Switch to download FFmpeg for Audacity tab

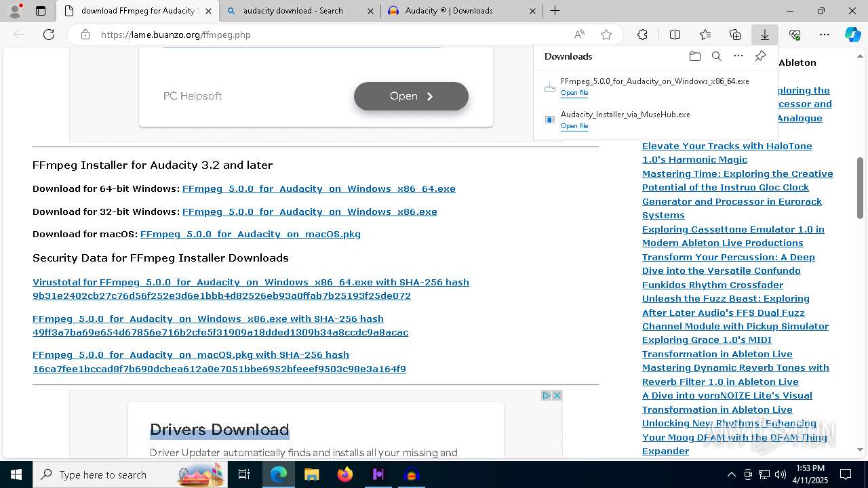[x=138, y=11]
